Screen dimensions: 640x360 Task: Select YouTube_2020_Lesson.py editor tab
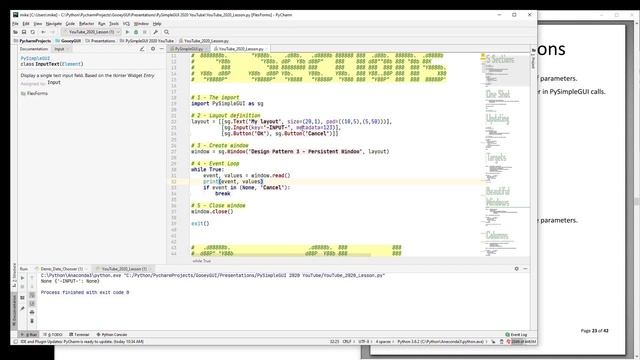click(x=241, y=49)
